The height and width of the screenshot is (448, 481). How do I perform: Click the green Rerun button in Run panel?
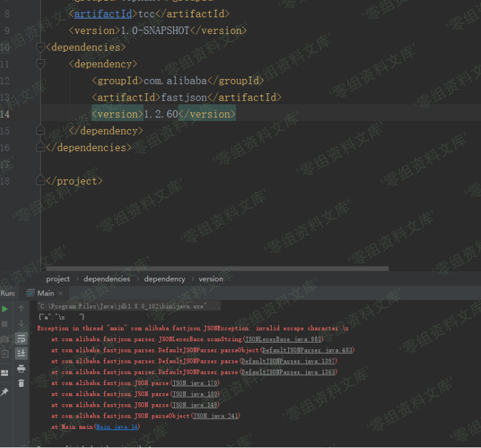click(x=5, y=309)
